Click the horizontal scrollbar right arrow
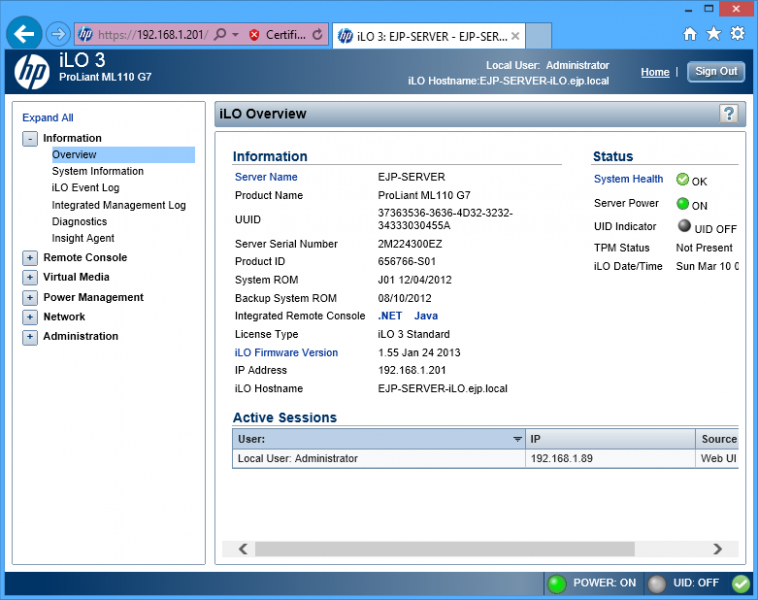This screenshot has width=758, height=600. coord(718,549)
